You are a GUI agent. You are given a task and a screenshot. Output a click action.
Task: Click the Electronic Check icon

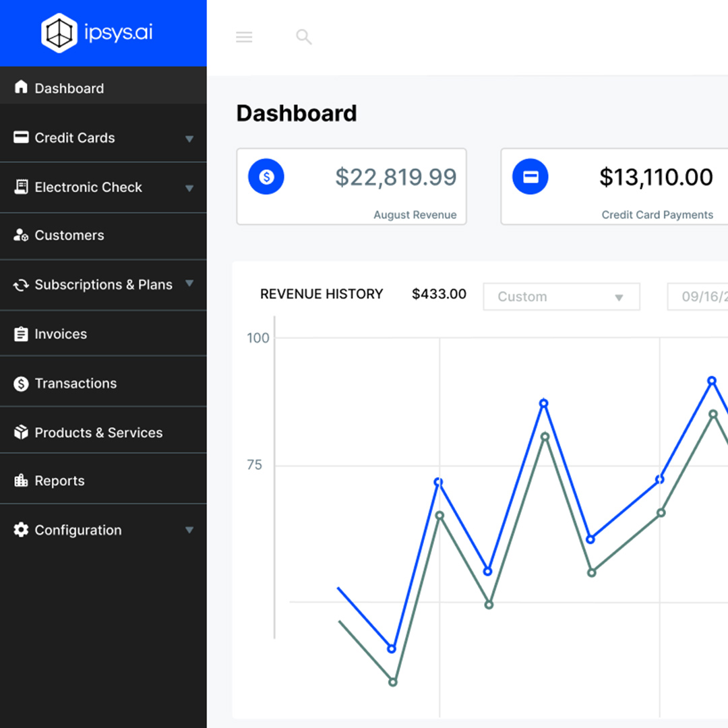[x=21, y=187]
